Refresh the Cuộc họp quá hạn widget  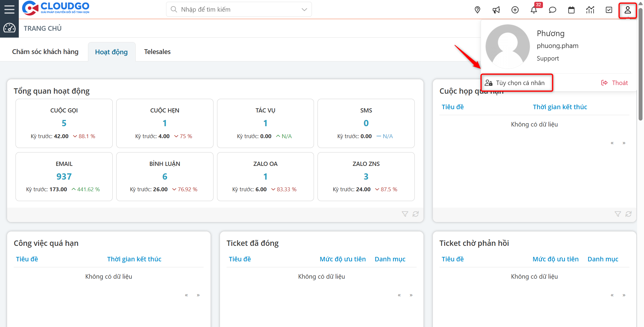628,214
